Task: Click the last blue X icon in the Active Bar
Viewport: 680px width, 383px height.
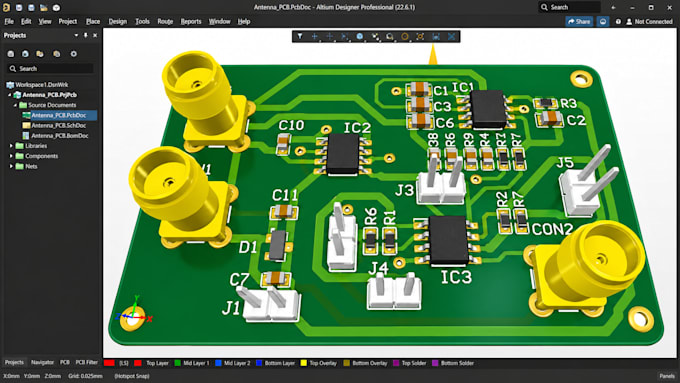Action: click(451, 36)
